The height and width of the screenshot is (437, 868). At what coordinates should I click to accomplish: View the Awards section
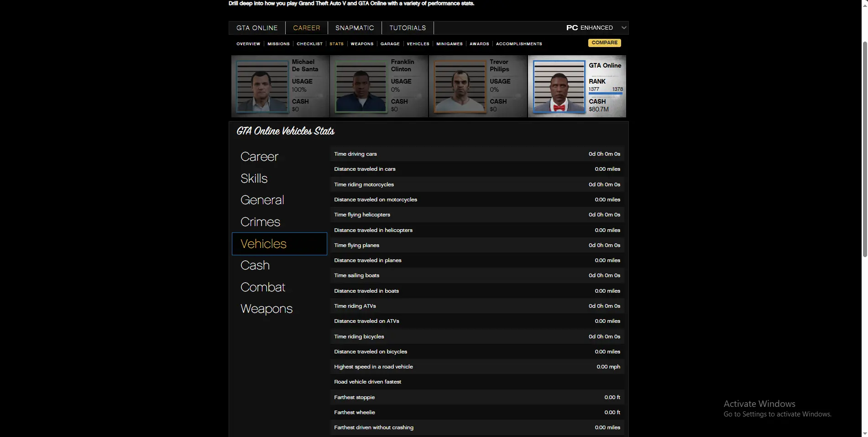[x=479, y=44]
